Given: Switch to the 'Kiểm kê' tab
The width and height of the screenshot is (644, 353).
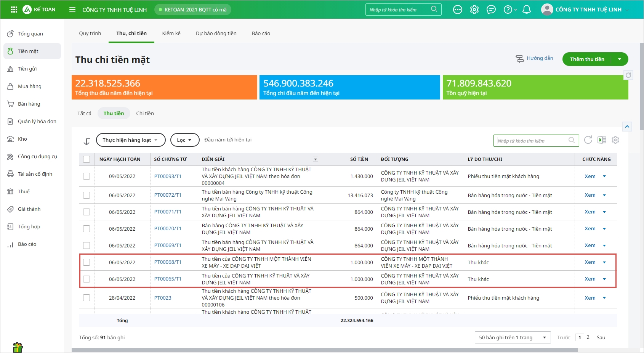Looking at the screenshot, I should (171, 34).
